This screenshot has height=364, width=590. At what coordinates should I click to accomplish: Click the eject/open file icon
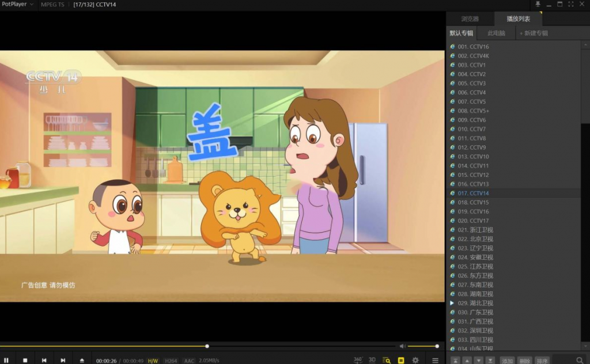click(x=82, y=360)
